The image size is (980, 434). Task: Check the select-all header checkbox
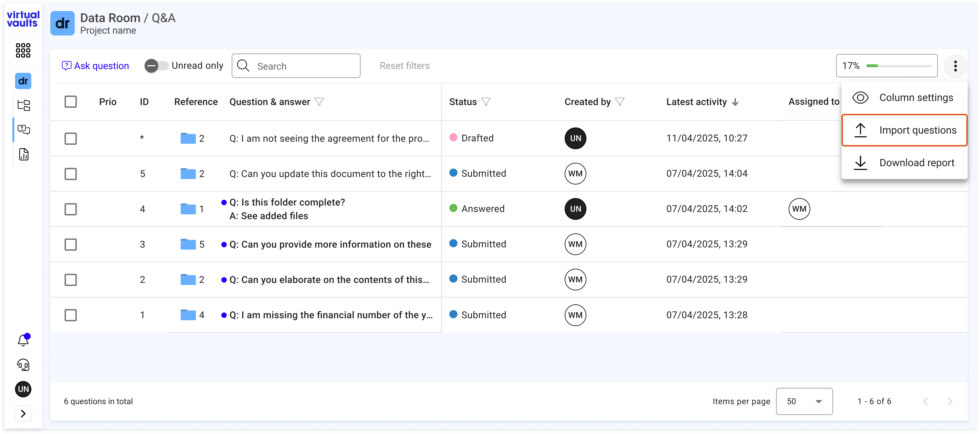coord(71,102)
